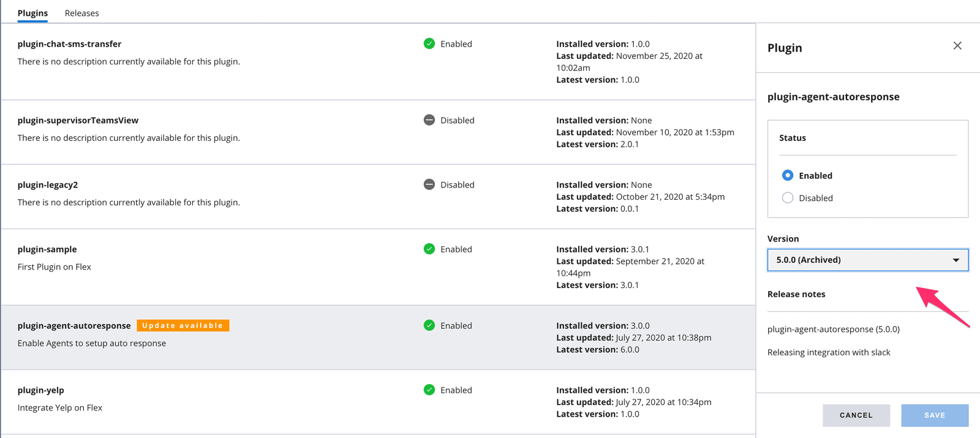
Task: Click the Plugins tab
Action: click(x=32, y=13)
